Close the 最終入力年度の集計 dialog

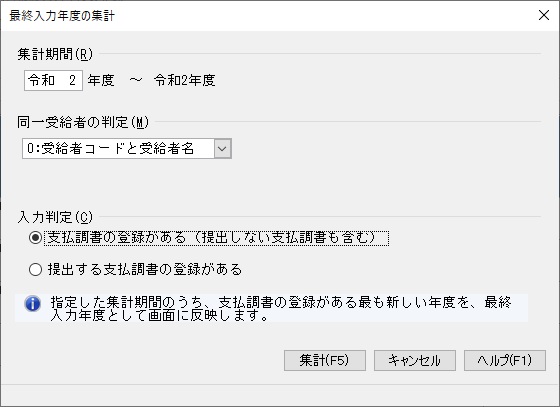coord(544,15)
